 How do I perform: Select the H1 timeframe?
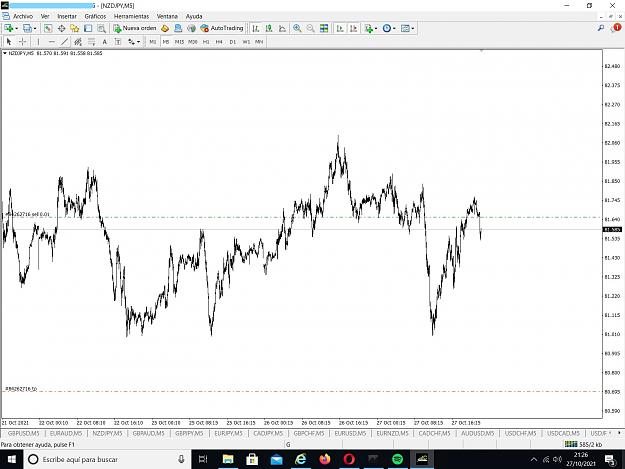tap(206, 41)
